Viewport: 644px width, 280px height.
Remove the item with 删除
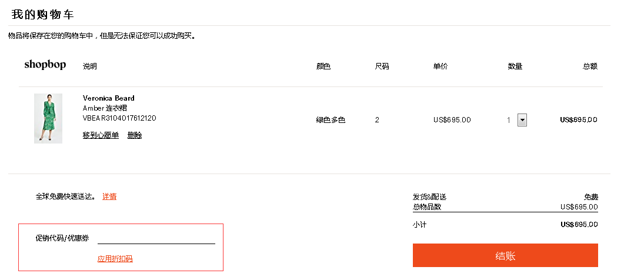point(135,135)
